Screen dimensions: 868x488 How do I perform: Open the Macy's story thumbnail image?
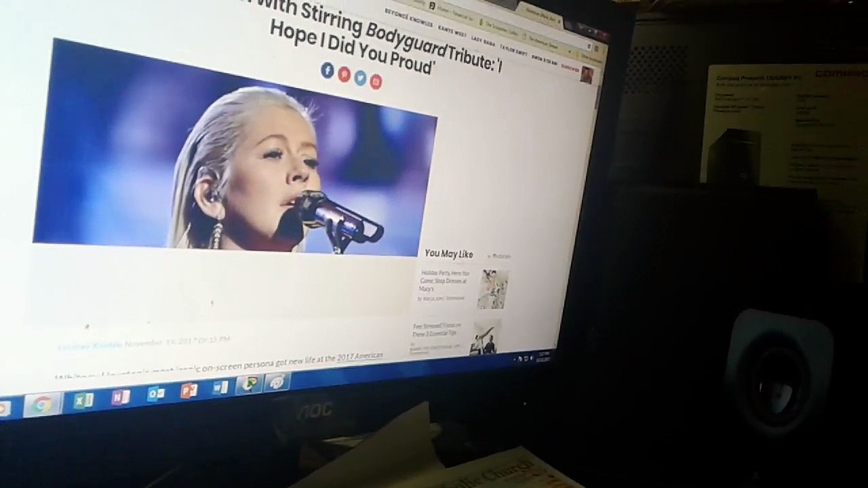[492, 289]
